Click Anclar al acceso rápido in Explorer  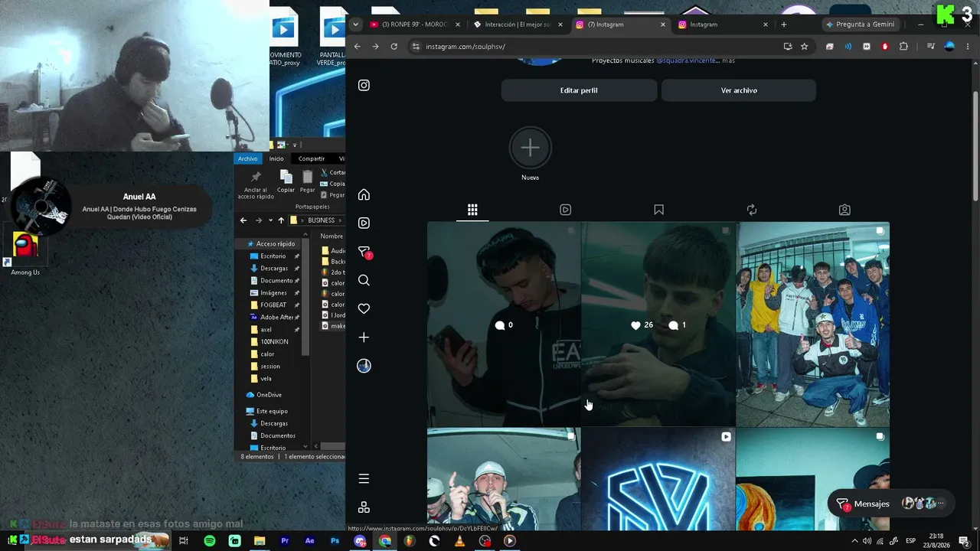pyautogui.click(x=256, y=185)
